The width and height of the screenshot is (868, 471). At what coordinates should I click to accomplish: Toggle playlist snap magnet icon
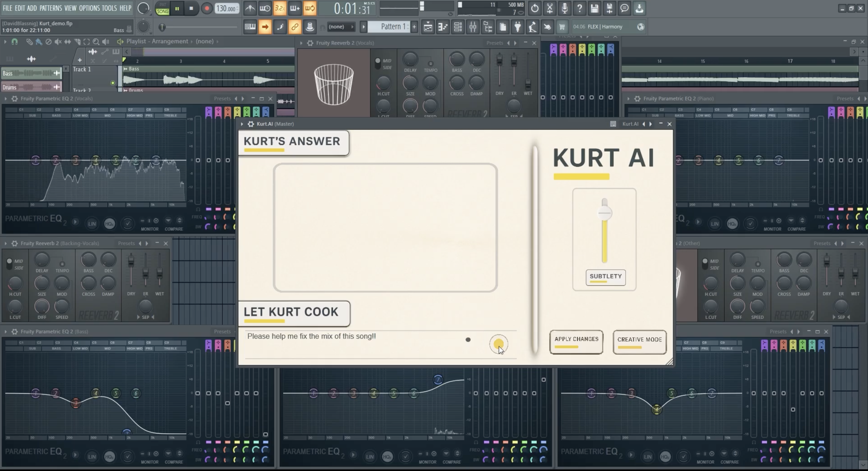(x=15, y=42)
